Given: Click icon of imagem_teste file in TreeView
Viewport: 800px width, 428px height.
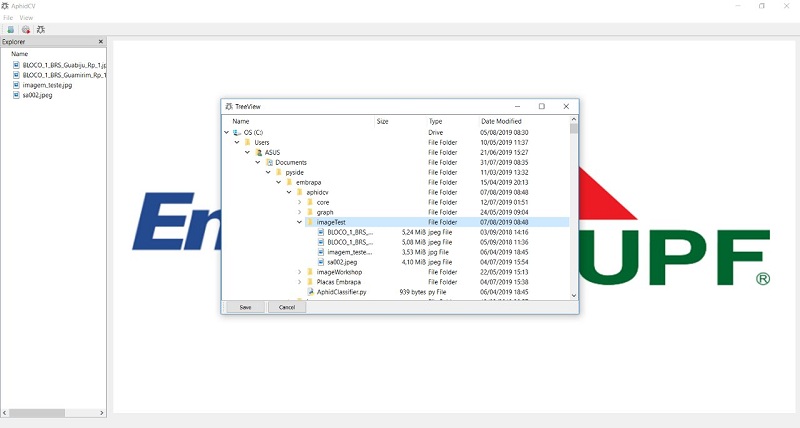Looking at the screenshot, I should coord(321,252).
